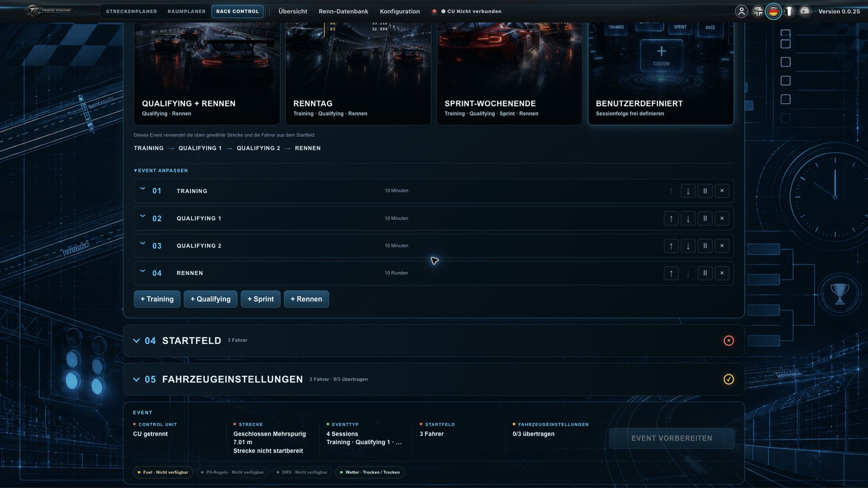This screenshot has height=488, width=868.
Task: Remove the Qualifying 2 session
Action: point(722,246)
